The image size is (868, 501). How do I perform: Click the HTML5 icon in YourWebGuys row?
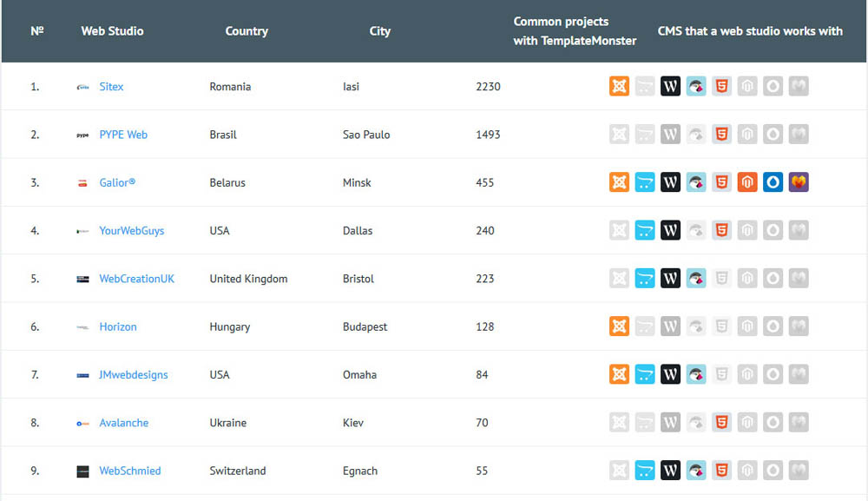pos(721,230)
